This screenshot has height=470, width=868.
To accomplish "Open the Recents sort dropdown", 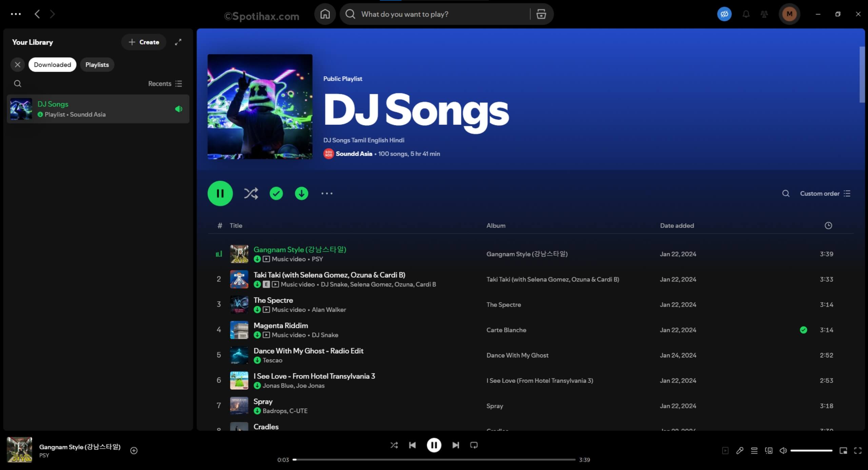I will coord(165,83).
